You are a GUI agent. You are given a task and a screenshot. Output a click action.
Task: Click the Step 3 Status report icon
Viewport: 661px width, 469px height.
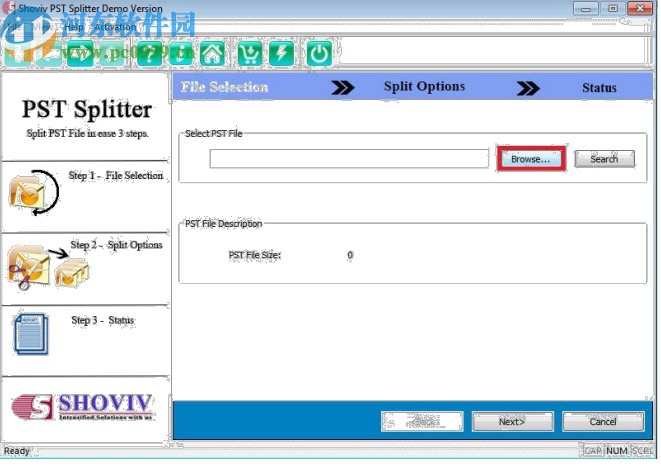31,334
